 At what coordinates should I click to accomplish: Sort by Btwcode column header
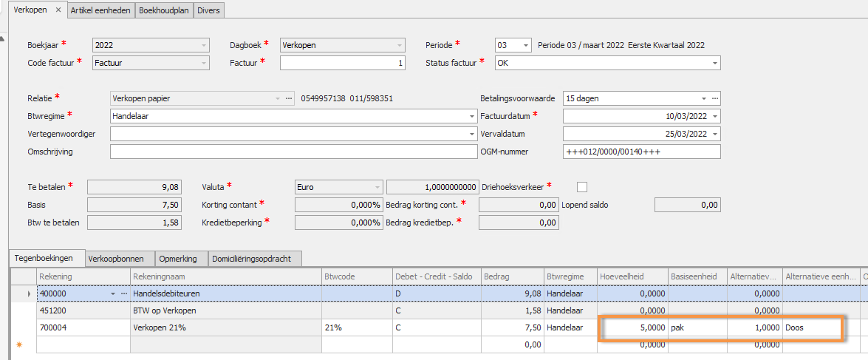click(357, 276)
